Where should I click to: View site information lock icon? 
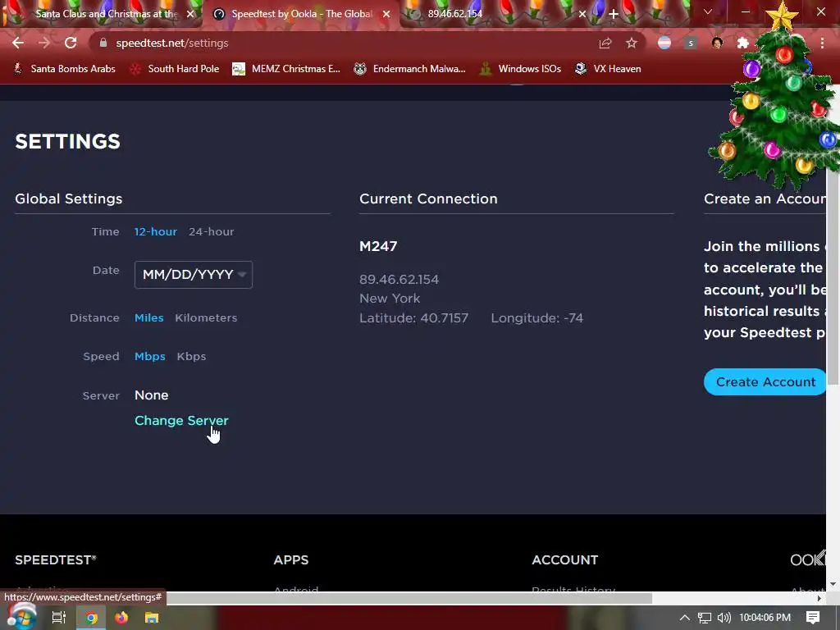[x=103, y=43]
